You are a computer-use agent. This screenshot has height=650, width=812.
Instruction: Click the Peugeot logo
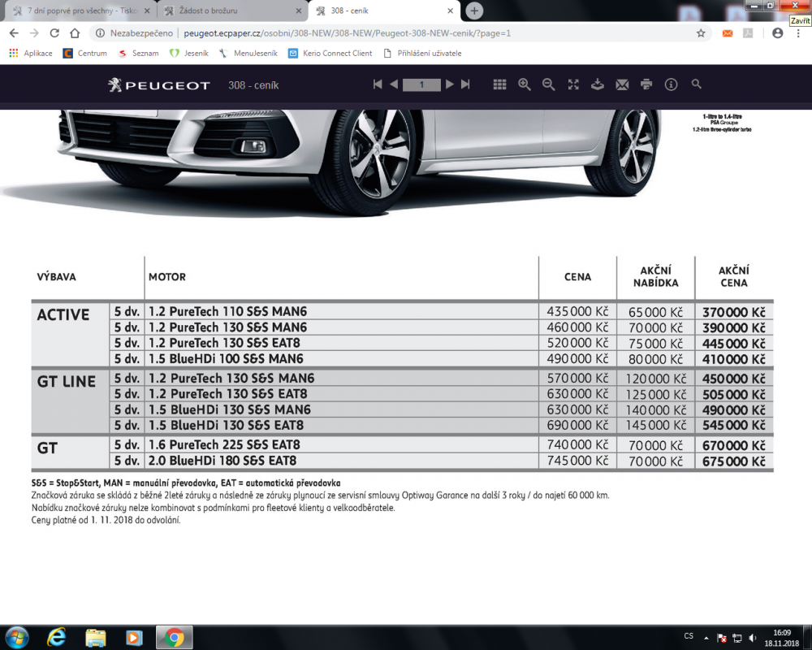pos(159,85)
